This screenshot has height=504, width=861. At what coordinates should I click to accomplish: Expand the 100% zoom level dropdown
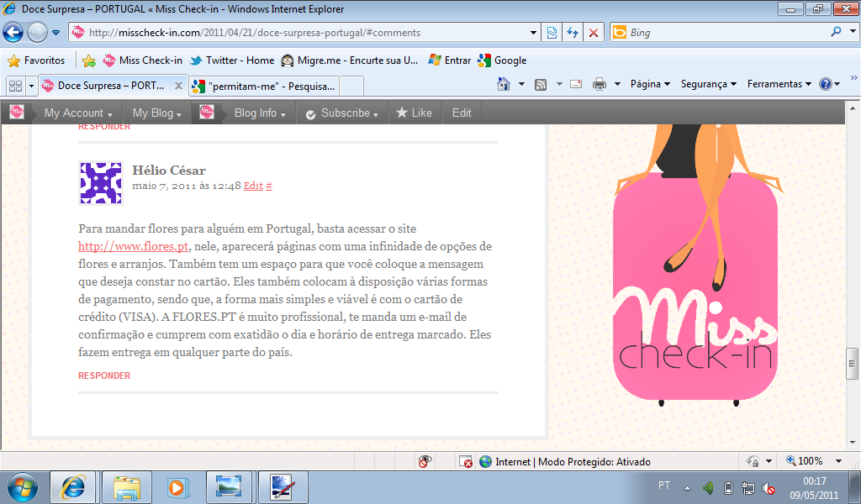point(837,461)
